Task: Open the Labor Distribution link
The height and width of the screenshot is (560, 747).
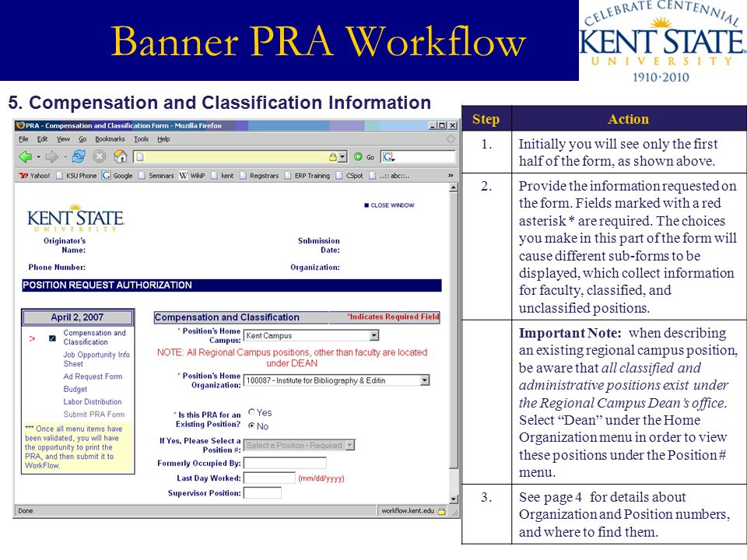Action: (x=93, y=401)
